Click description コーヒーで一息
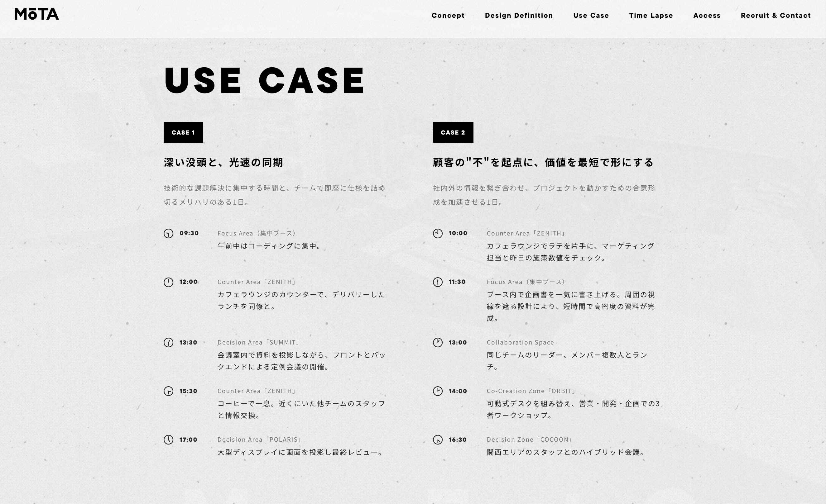 pyautogui.click(x=301, y=410)
